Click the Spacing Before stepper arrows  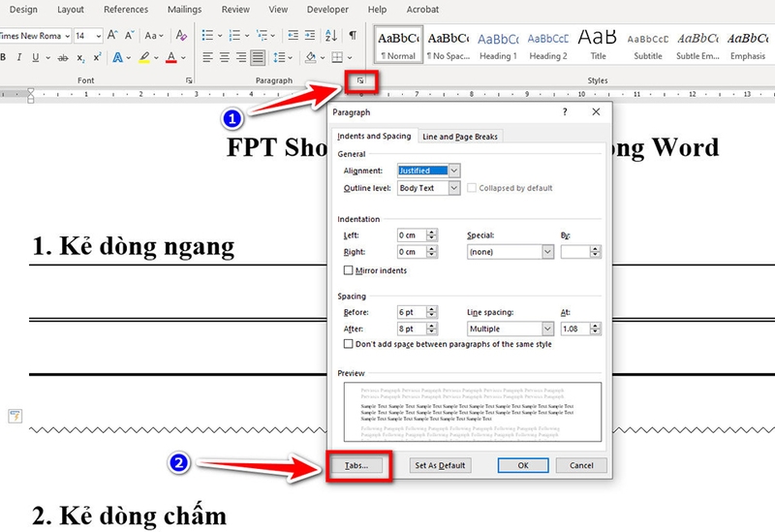point(432,312)
